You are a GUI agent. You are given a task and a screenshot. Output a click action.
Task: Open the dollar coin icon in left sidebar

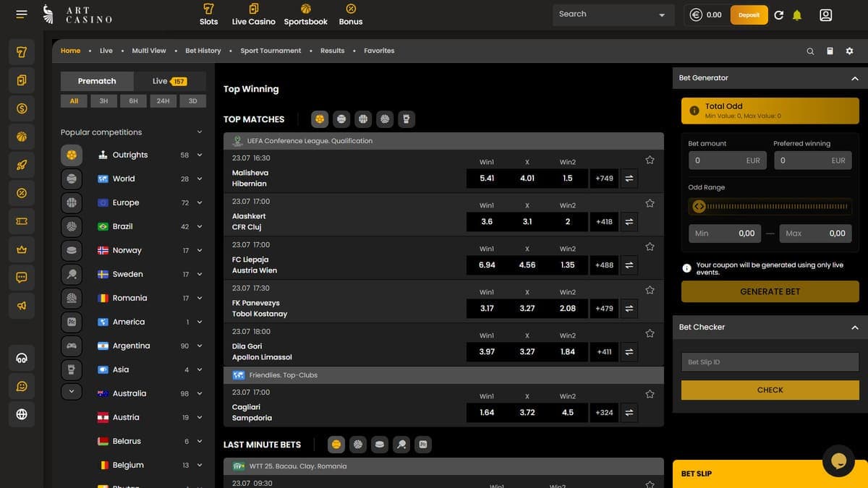pos(22,108)
